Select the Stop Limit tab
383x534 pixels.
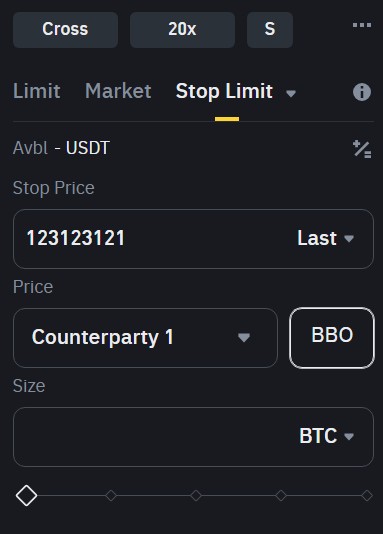point(224,91)
